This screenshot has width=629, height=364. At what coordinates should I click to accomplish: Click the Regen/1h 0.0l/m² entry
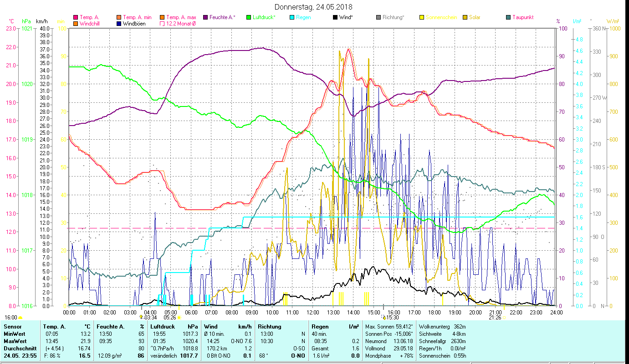click(442, 349)
